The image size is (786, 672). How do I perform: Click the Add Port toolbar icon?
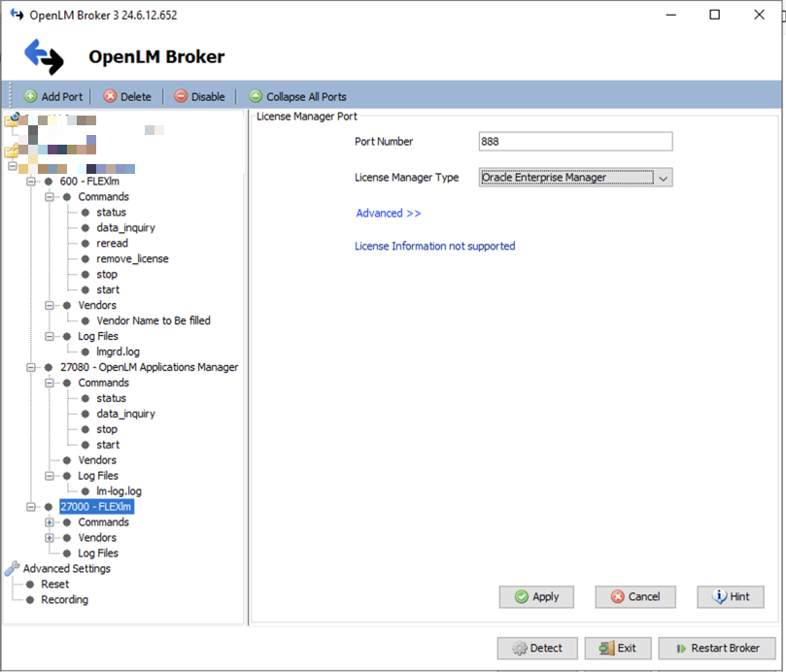click(30, 96)
